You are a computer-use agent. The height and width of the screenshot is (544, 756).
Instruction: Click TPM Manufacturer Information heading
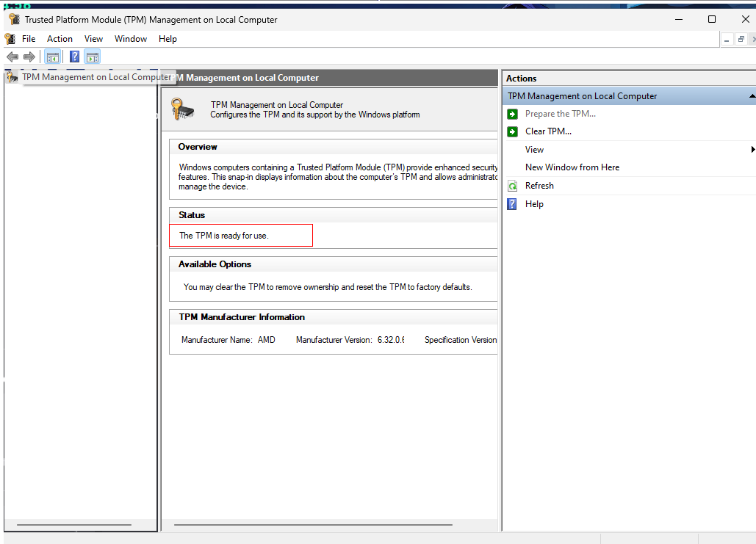coord(242,317)
